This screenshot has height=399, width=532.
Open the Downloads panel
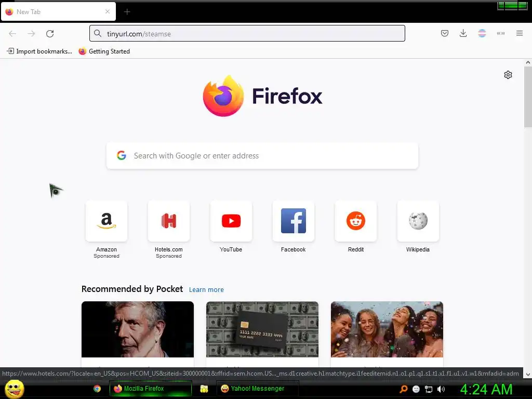tap(463, 33)
